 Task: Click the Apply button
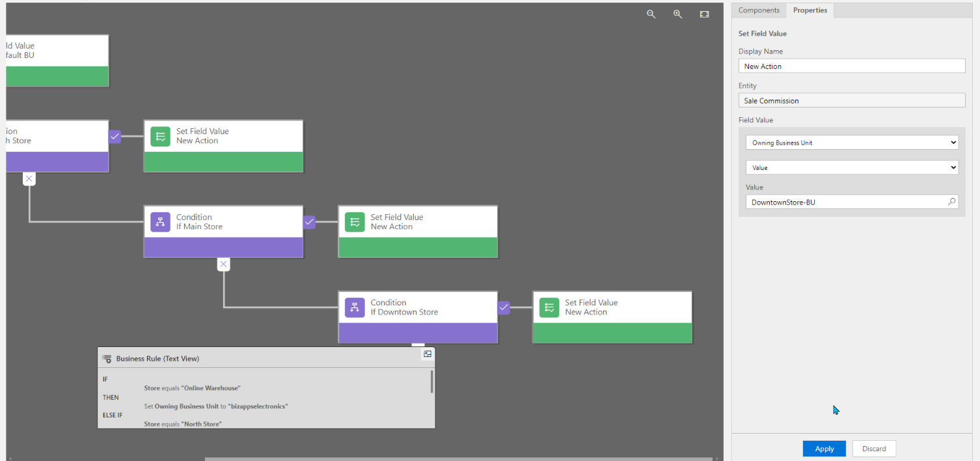click(x=824, y=449)
